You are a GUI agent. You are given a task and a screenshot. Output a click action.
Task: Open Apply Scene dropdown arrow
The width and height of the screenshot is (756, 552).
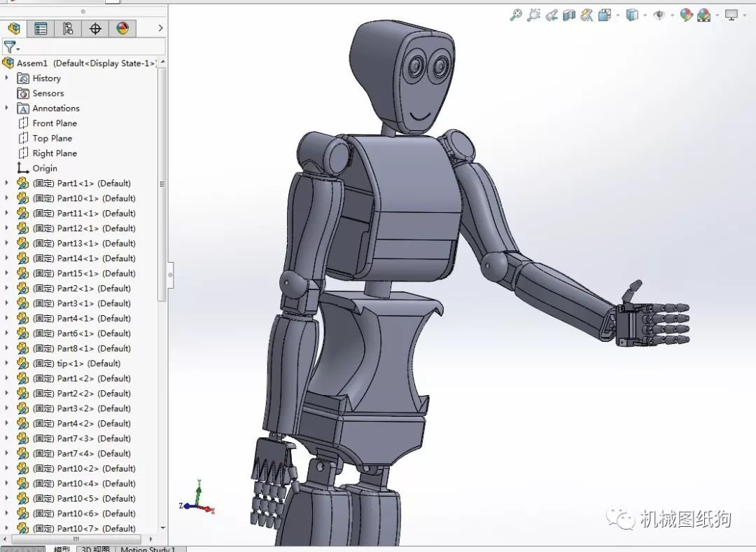point(717,16)
